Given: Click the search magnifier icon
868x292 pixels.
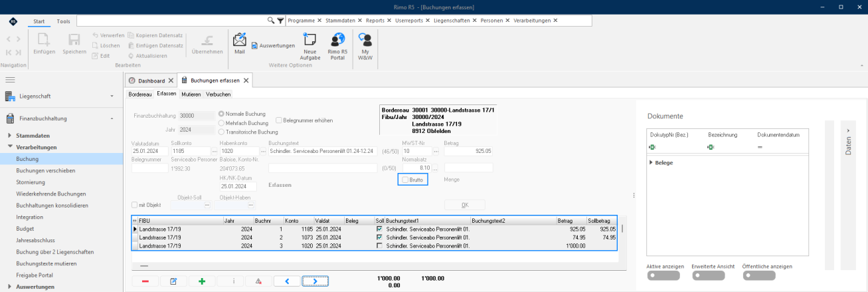Looking at the screenshot, I should click(271, 21).
